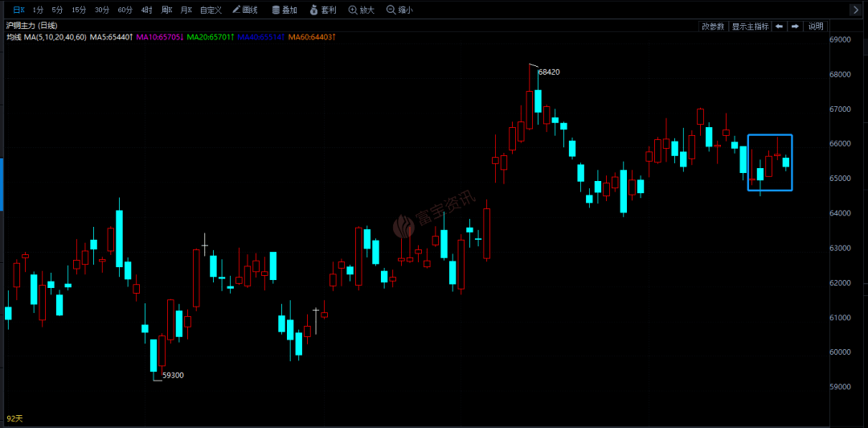Open the 叠加 overlay tool
This screenshot has height=428, width=868.
[x=285, y=10]
